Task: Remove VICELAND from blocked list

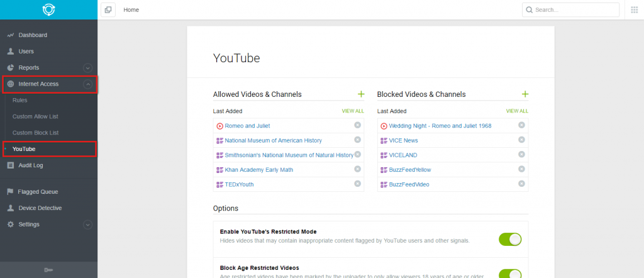Action: [521, 154]
